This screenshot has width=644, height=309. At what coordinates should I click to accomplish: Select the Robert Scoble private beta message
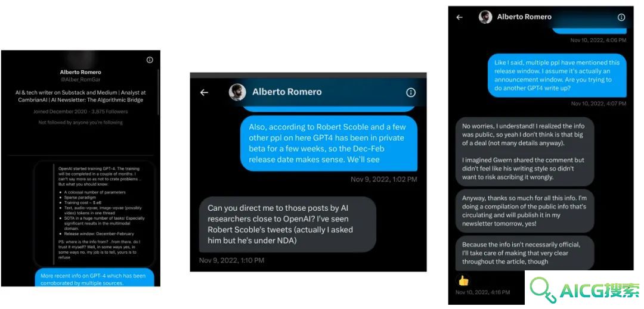coord(329,143)
